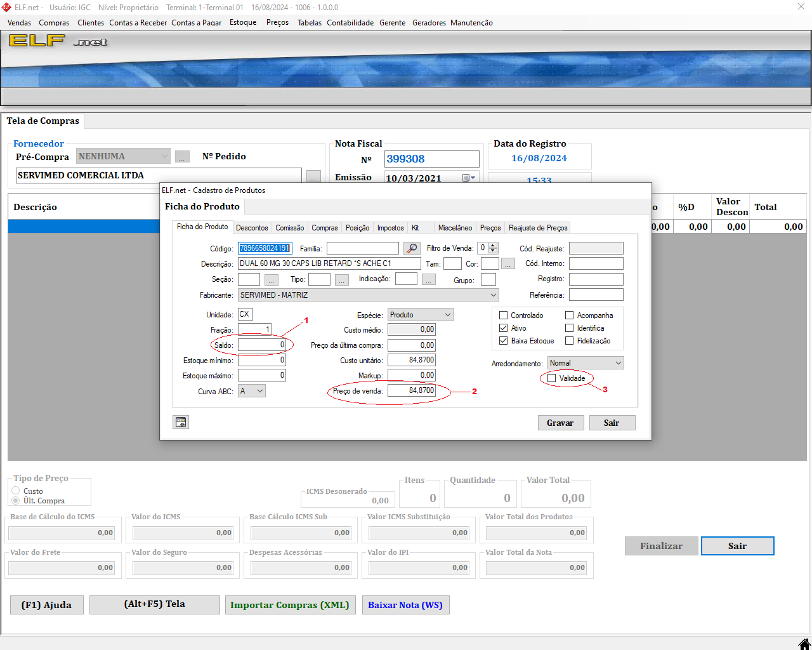Click the icon button beside Gravar at dialog bottom
Image resolution: width=812 pixels, height=650 pixels.
click(x=181, y=422)
